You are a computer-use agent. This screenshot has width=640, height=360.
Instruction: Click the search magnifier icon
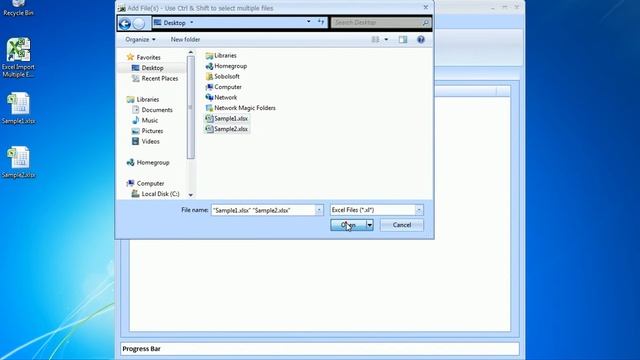(x=425, y=22)
